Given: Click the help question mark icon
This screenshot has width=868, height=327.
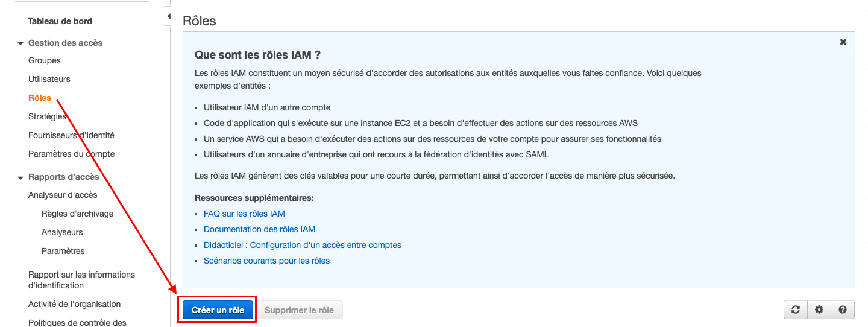Looking at the screenshot, I should [x=842, y=310].
